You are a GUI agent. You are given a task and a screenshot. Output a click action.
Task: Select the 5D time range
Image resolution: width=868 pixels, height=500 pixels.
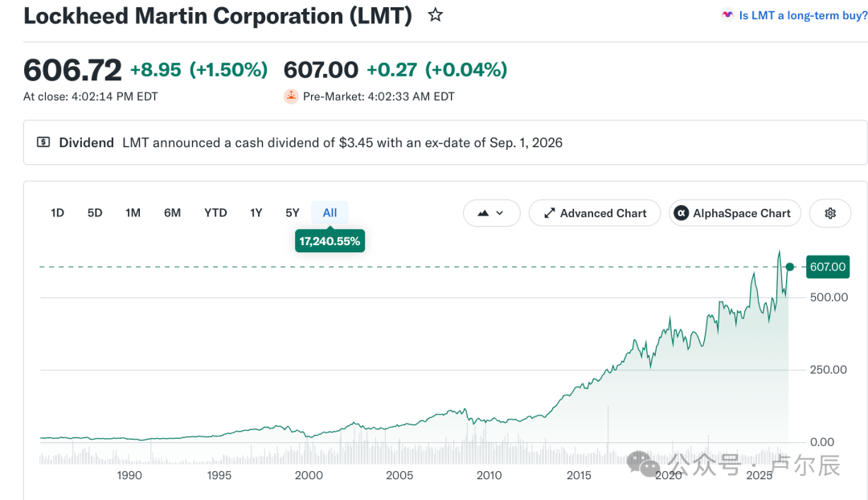pos(95,213)
